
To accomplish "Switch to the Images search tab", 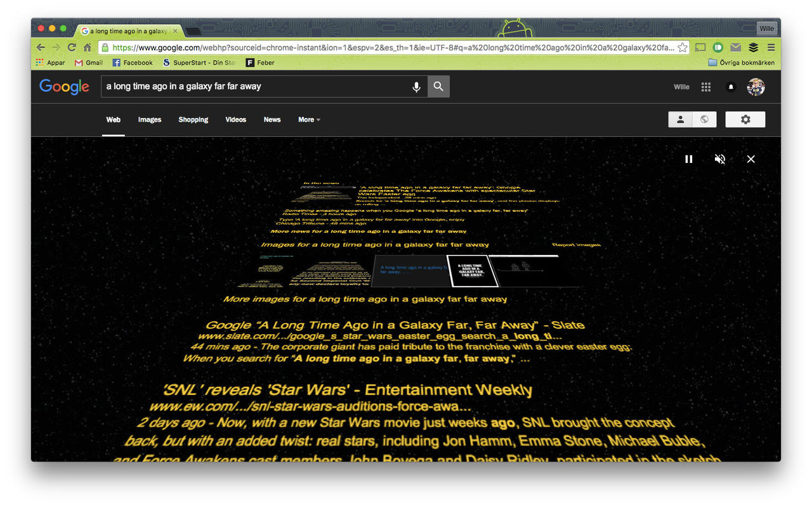I will pos(150,120).
